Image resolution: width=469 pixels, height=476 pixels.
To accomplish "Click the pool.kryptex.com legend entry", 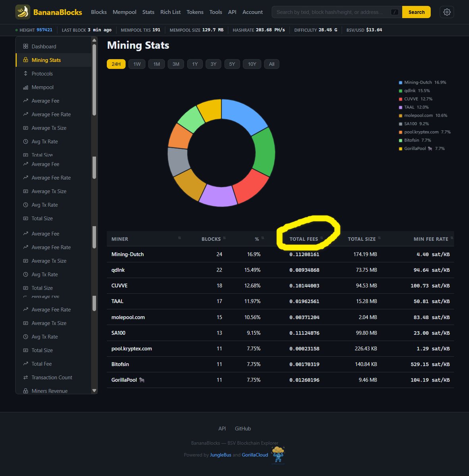I will pos(425,132).
